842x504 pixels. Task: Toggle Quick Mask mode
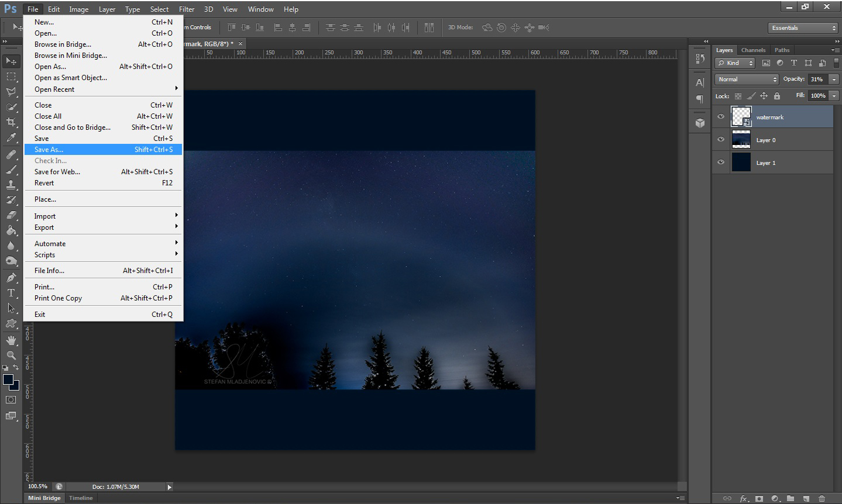pos(11,400)
